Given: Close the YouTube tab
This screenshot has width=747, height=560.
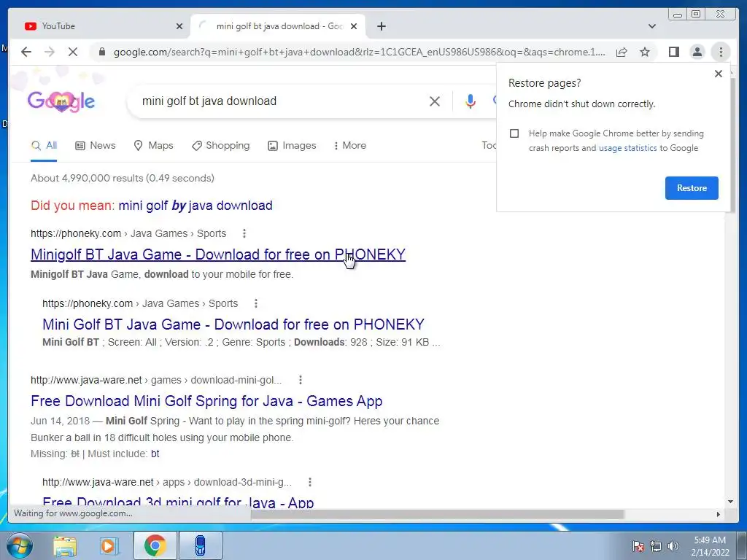Looking at the screenshot, I should pyautogui.click(x=179, y=26).
